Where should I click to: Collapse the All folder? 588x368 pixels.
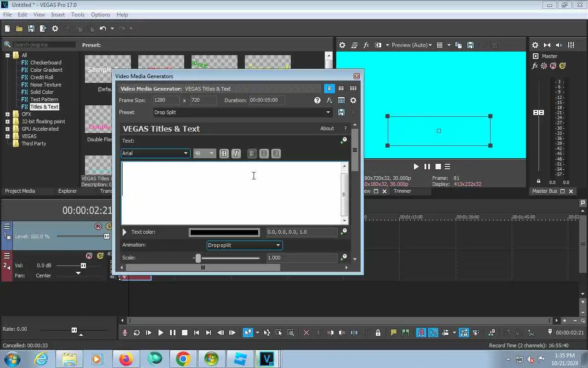coord(7,55)
